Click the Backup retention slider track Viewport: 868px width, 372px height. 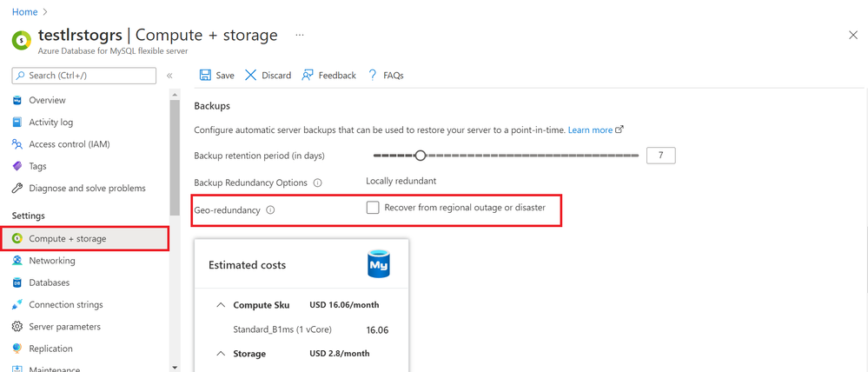(x=506, y=156)
